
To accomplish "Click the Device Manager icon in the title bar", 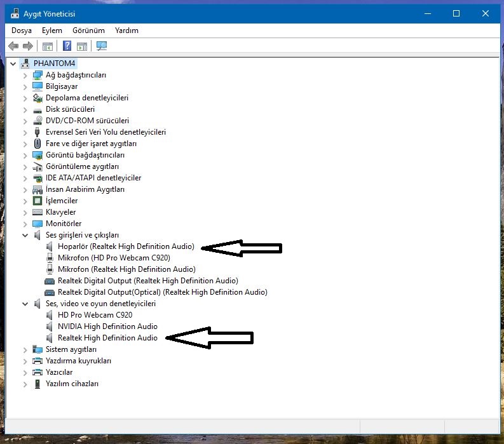I will (15, 13).
